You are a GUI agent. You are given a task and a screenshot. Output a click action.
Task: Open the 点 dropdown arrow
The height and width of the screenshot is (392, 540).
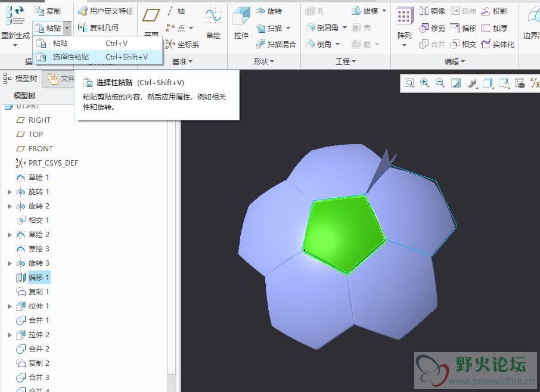point(191,28)
